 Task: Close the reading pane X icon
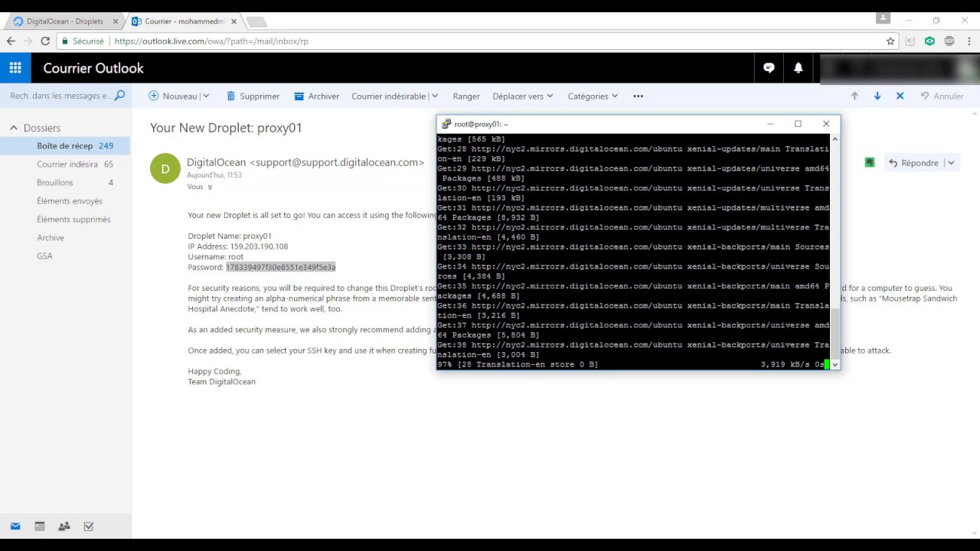tap(900, 96)
